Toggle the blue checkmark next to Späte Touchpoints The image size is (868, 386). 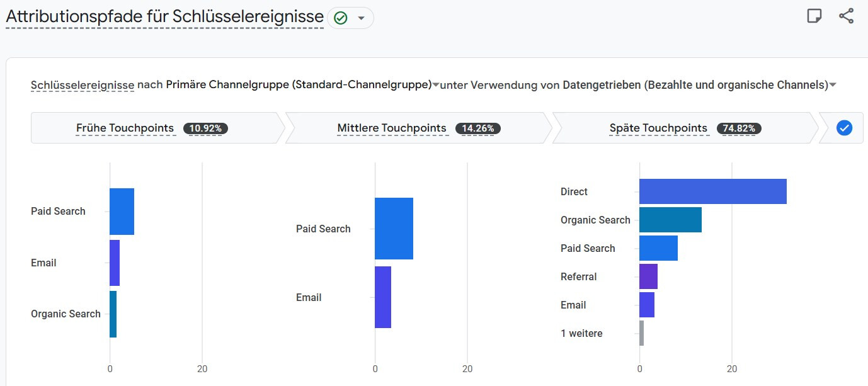844,128
